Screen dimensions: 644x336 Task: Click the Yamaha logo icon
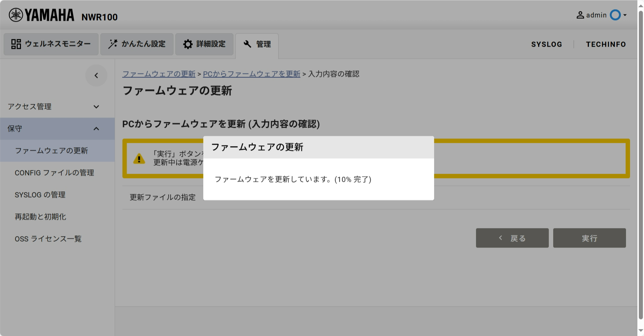click(x=16, y=15)
